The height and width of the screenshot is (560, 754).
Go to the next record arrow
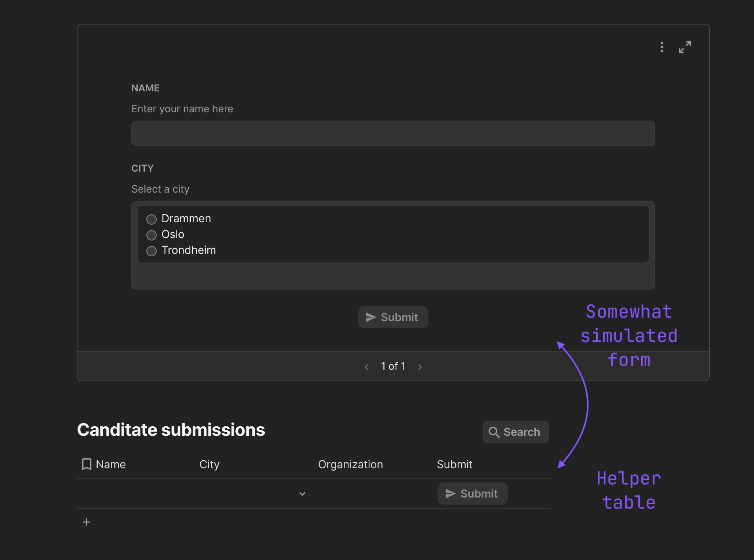coord(420,367)
